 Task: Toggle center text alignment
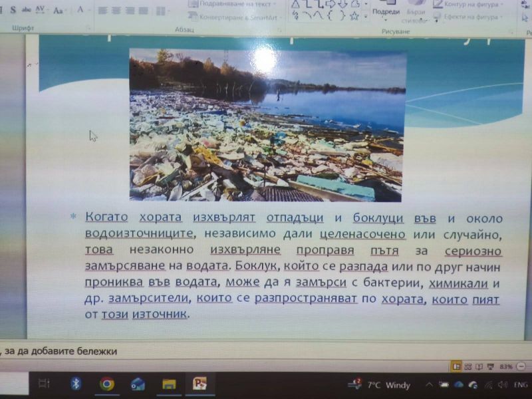click(116, 10)
